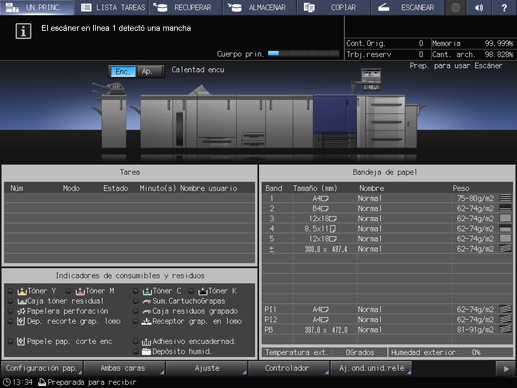Click the Tóner Y yellow cartridge icon
Viewport: 517px width, 388px height.
(22, 291)
